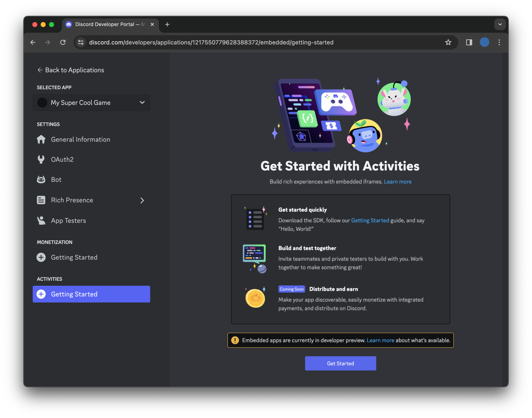Image resolution: width=532 pixels, height=418 pixels.
Task: Open General Information house icon
Action: point(41,139)
